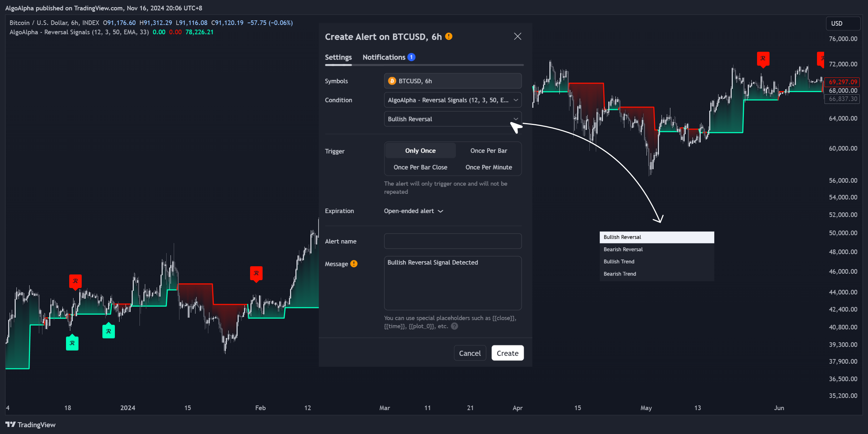Choose the Once Per Minute trigger

488,167
